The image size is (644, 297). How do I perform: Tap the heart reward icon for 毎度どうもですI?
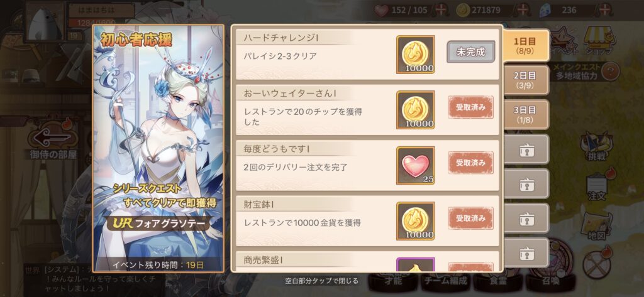415,165
